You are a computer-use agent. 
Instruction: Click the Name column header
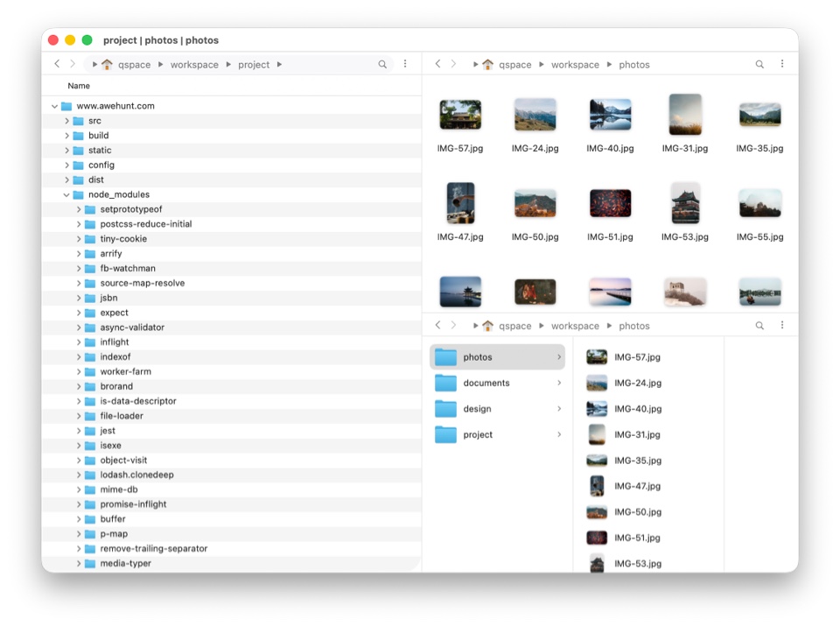point(79,86)
